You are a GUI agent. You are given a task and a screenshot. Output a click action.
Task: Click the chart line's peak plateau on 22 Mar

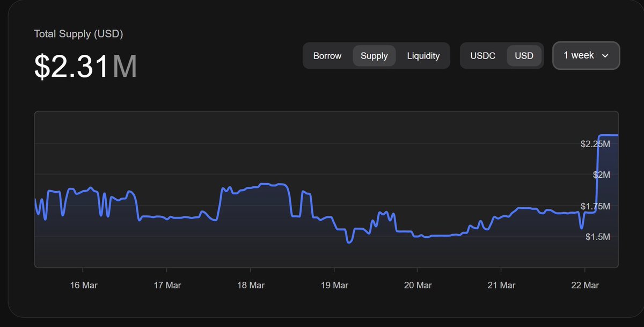pos(609,135)
